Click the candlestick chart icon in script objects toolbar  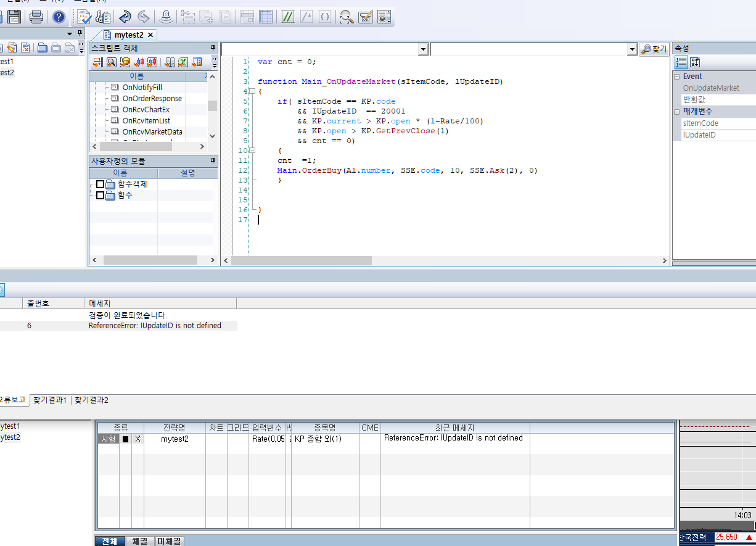click(x=139, y=62)
